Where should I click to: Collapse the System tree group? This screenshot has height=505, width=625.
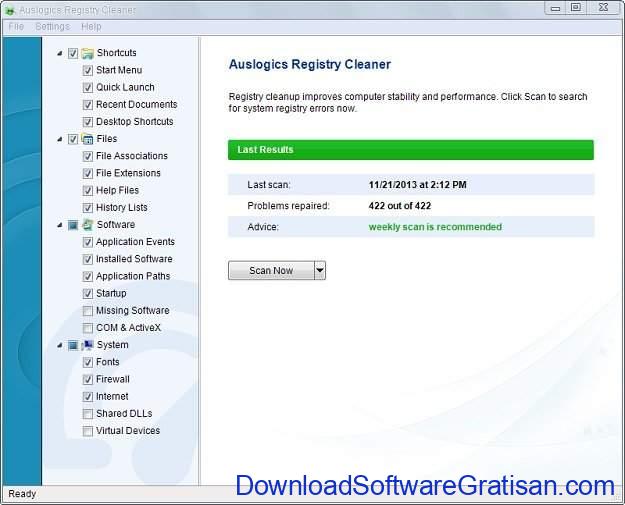coord(60,345)
